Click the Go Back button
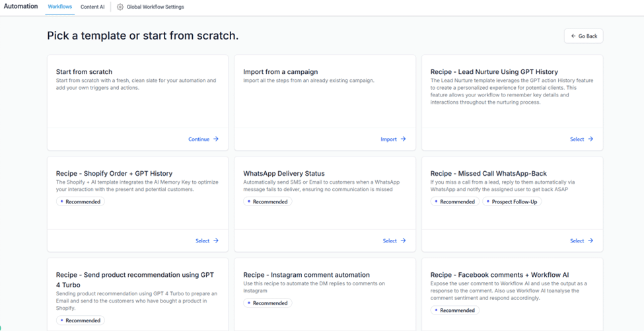This screenshot has height=331, width=644. click(x=584, y=36)
